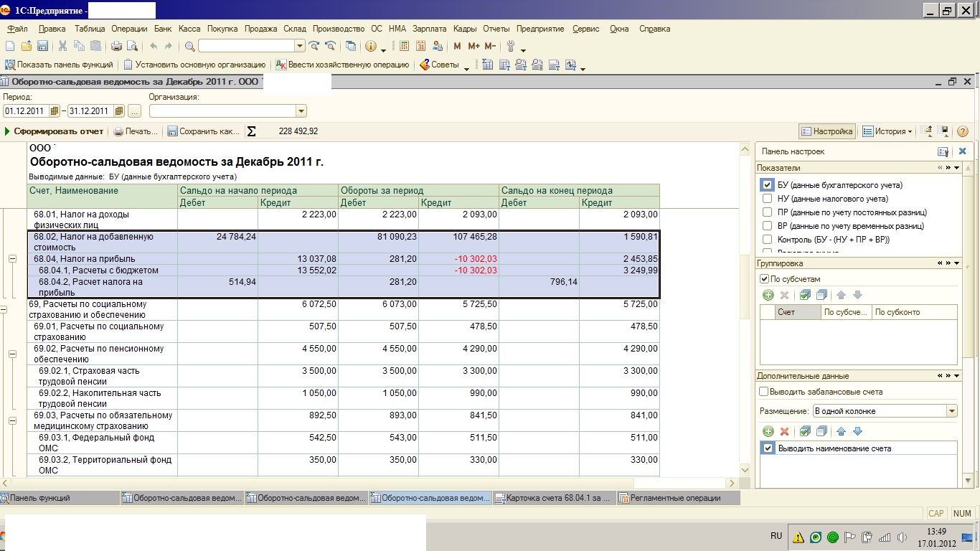The image size is (980, 551).
Task: Open calendar picker for start date 01.12.2011
Action: point(55,111)
